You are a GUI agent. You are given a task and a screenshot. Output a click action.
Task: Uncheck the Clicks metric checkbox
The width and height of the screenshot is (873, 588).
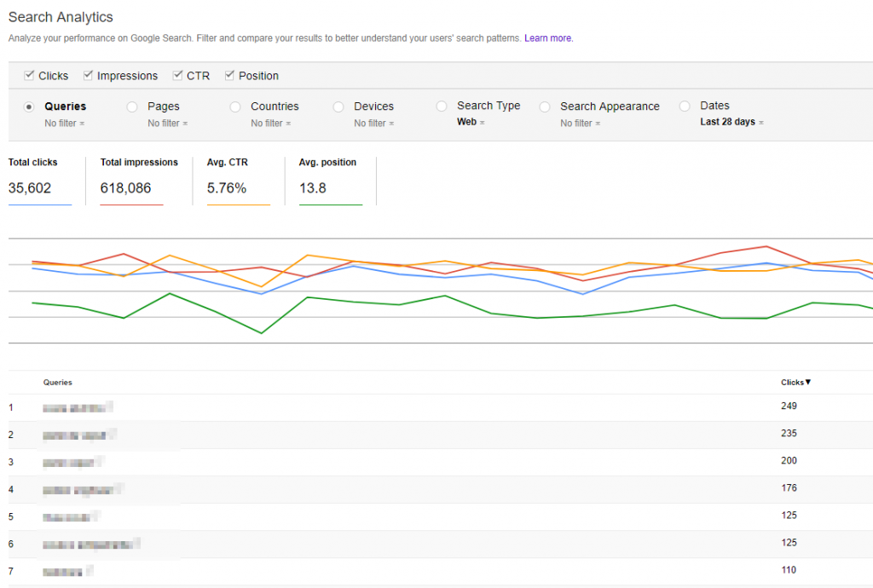(x=29, y=75)
